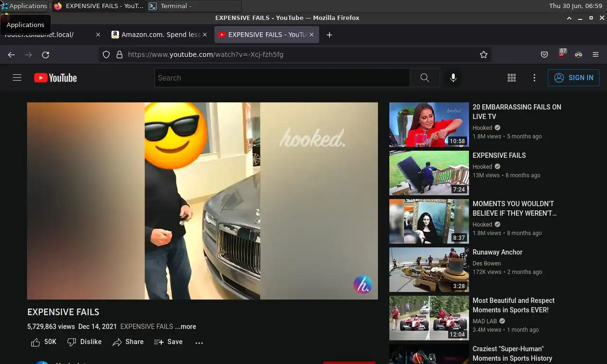Save the video to a playlist

coord(168,342)
